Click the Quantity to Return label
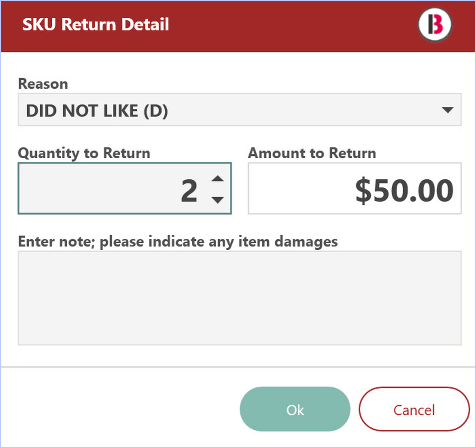The image size is (476, 448). (x=84, y=153)
